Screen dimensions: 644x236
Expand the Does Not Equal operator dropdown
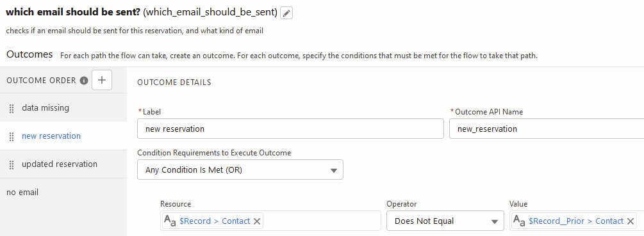(x=445, y=221)
